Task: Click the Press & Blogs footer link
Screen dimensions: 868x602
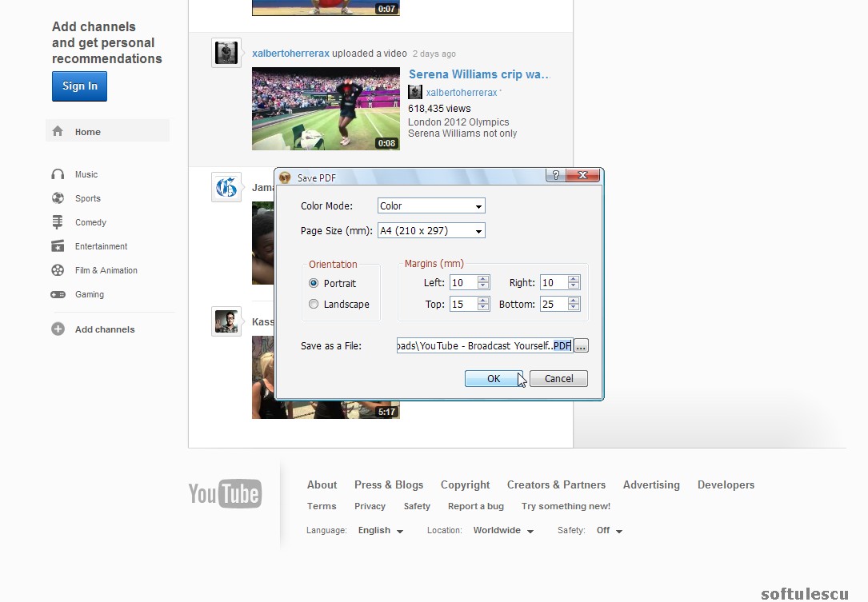Action: tap(389, 484)
